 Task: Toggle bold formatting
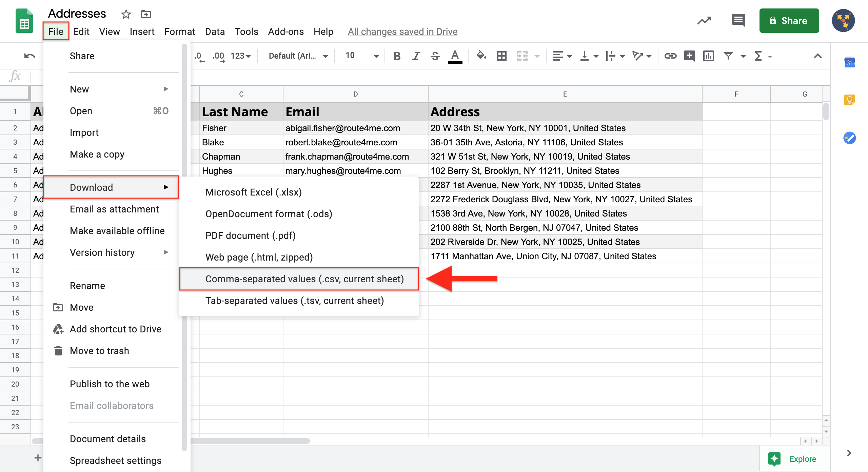[396, 56]
